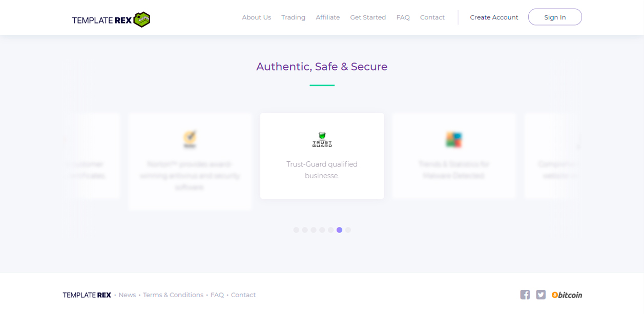
Task: Open Contact from the top navigation
Action: 432,17
